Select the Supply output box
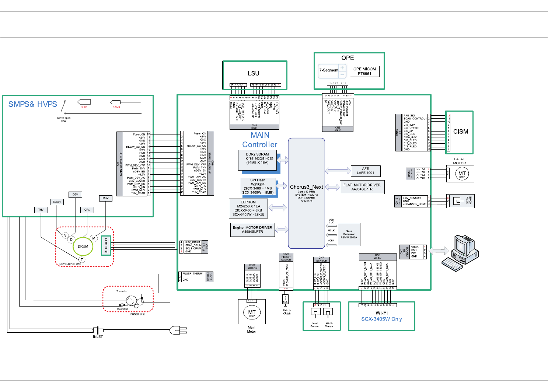Image resolution: width=548 pixels, height=392 pixels. [x=57, y=202]
